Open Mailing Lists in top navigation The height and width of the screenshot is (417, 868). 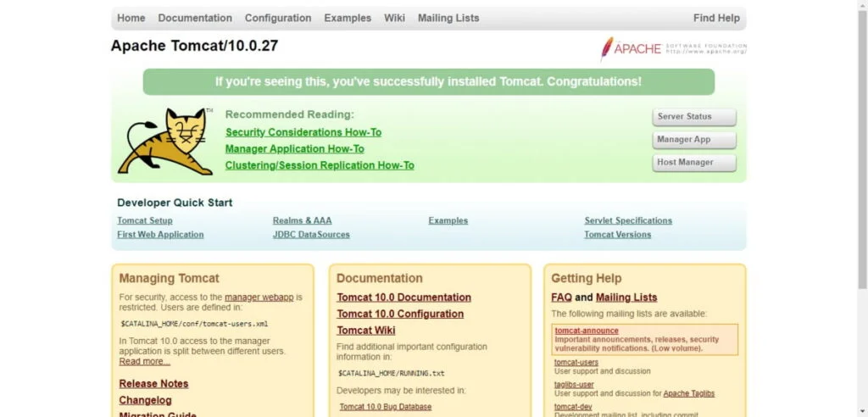(x=448, y=18)
